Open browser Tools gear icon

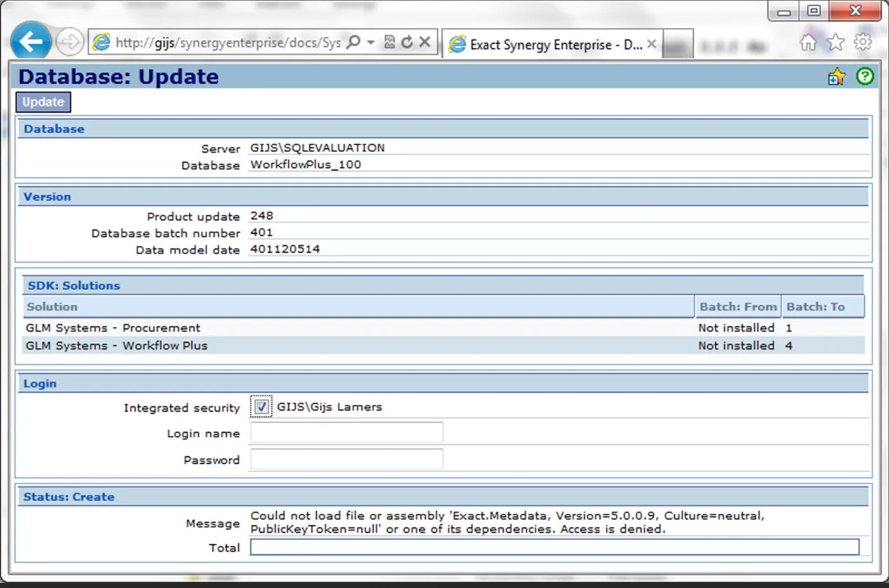[x=862, y=42]
